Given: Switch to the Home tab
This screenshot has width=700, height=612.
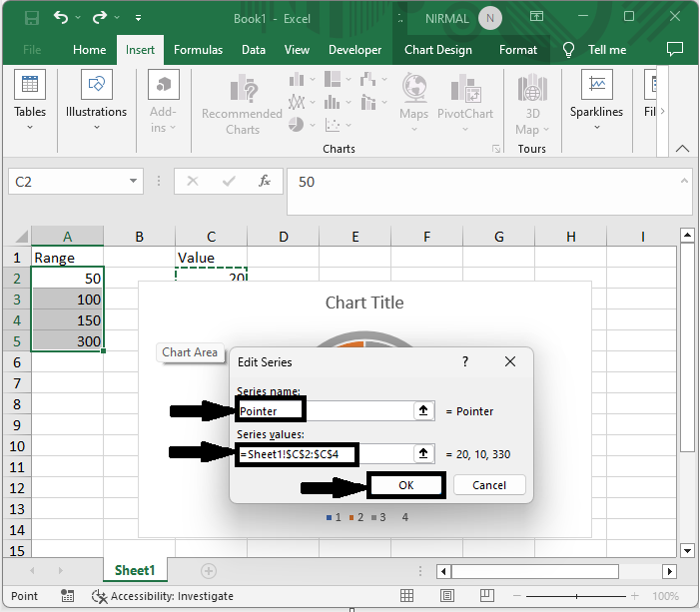Looking at the screenshot, I should (89, 50).
